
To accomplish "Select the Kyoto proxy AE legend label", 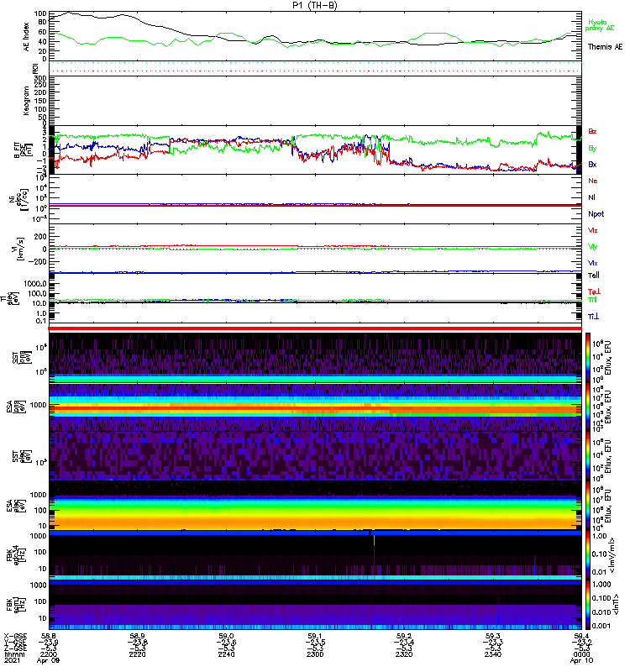I will 600,25.
